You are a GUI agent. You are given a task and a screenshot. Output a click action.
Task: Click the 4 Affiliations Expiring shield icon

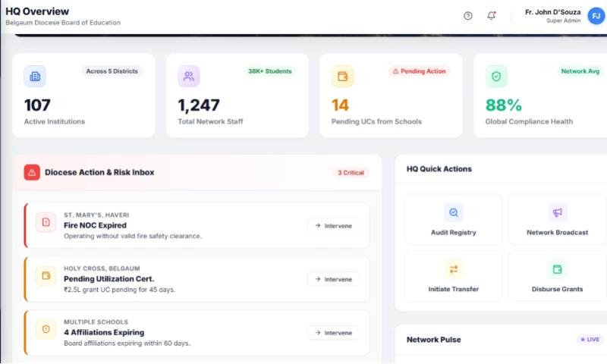point(46,329)
